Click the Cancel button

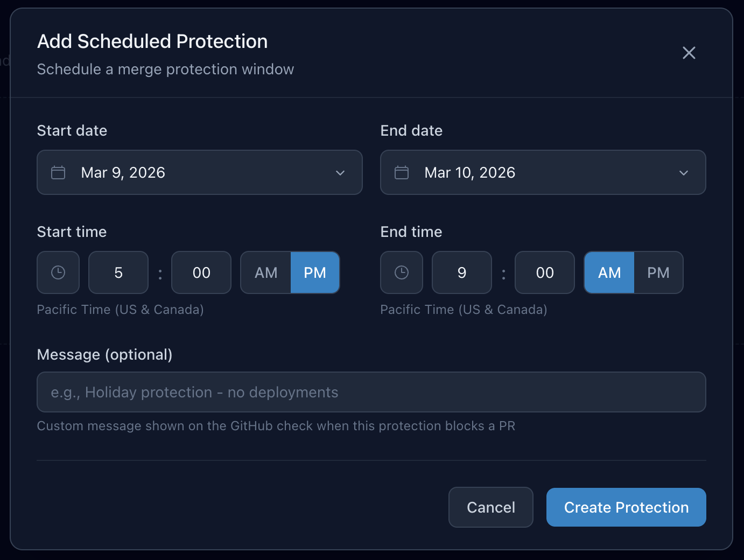(x=490, y=507)
